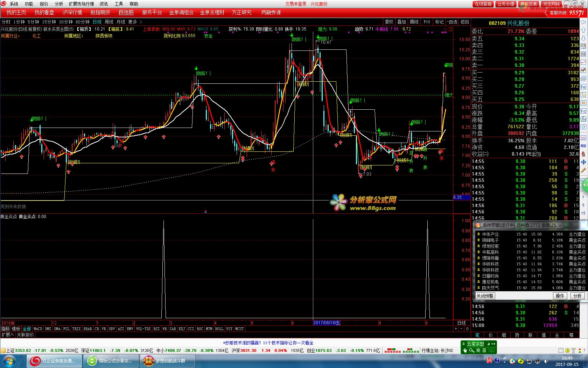Select the 分时 period
Image resolution: width=588 pixels, height=368 pixels.
coord(6,22)
